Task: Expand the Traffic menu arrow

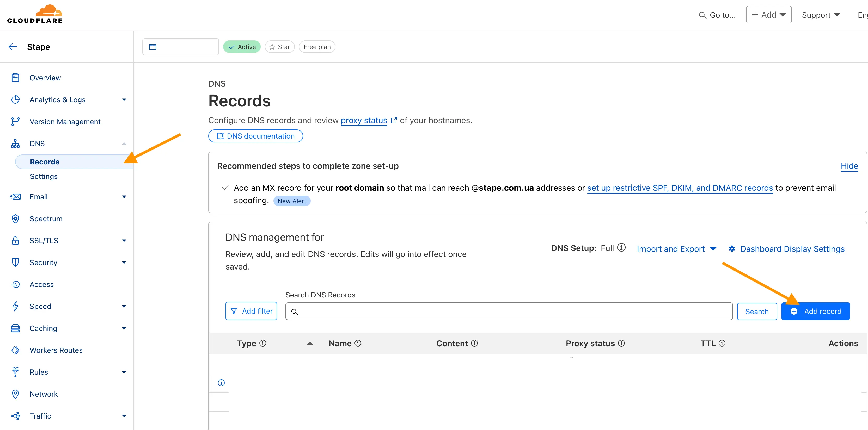Action: tap(124, 416)
